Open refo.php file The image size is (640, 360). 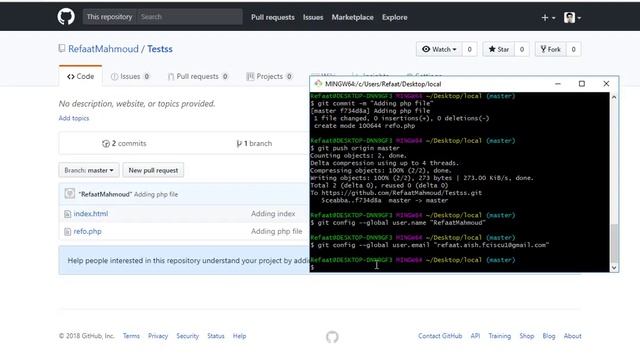point(87,231)
